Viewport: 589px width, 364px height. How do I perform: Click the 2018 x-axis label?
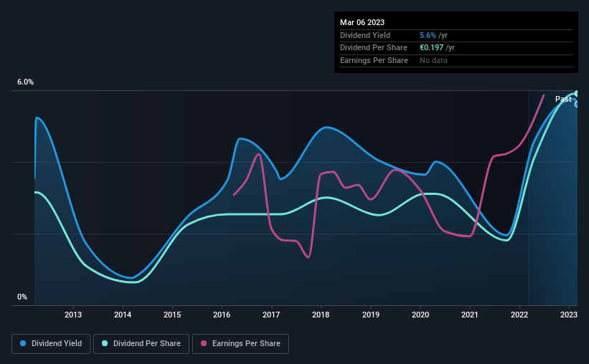click(x=321, y=315)
